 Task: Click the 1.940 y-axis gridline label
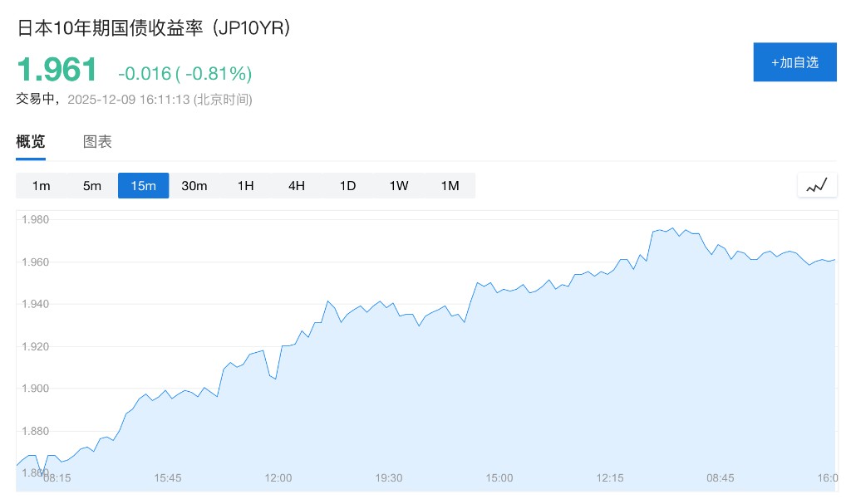[x=37, y=304]
